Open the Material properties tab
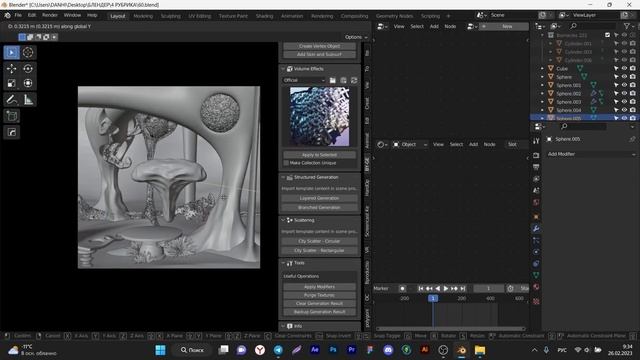Viewport: 640px width, 360px height. [536, 287]
